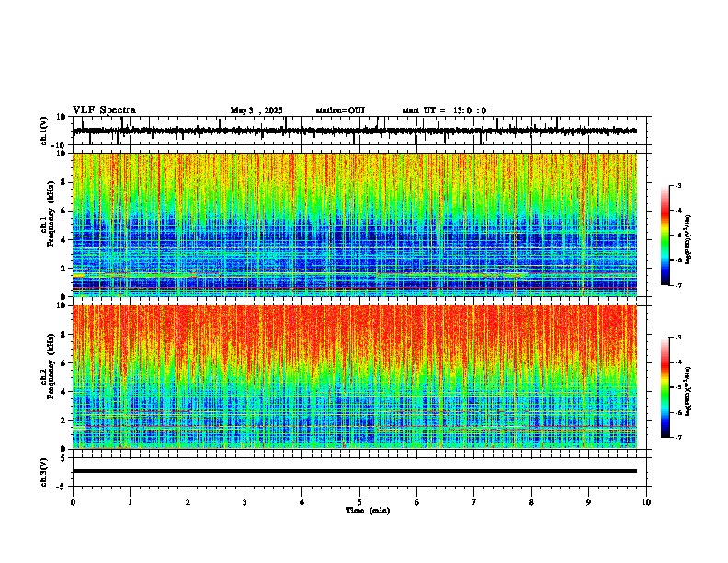Click the "station=OUI" header label
Image resolution: width=728 pixels, height=563 pixels.
(340, 110)
